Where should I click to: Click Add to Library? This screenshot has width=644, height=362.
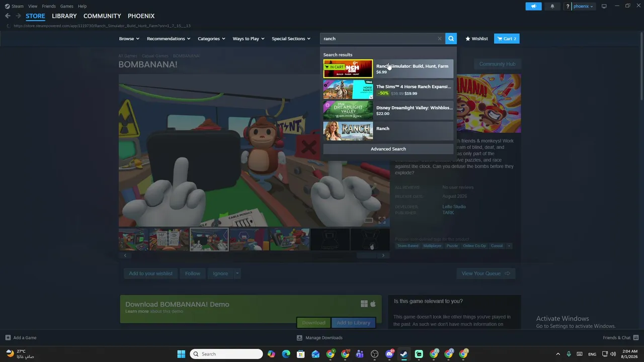point(353,323)
